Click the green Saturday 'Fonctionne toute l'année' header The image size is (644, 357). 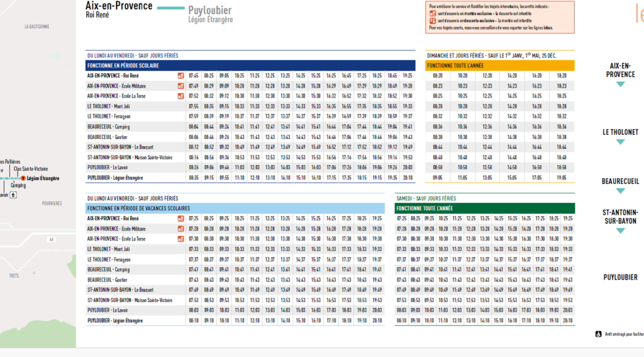coord(484,208)
